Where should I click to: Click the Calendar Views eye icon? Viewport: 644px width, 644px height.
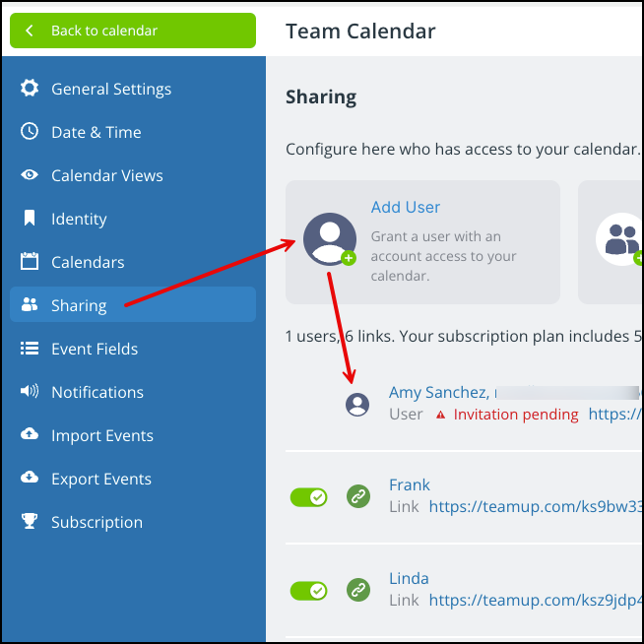[x=30, y=175]
